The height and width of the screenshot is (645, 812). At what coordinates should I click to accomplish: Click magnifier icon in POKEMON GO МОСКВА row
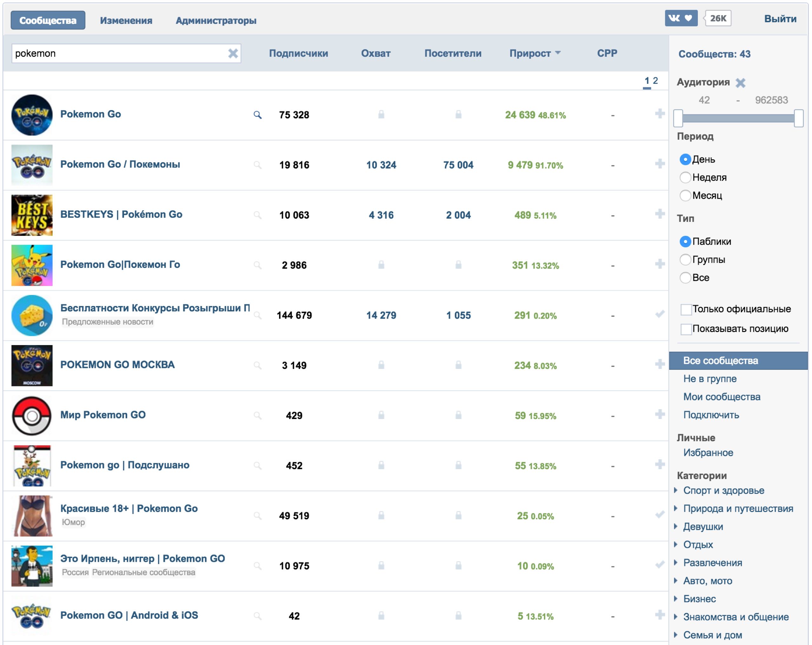tap(257, 365)
